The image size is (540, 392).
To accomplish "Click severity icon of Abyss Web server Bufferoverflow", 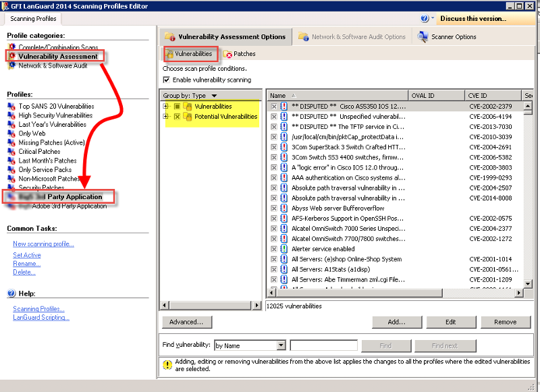I will pos(283,208).
